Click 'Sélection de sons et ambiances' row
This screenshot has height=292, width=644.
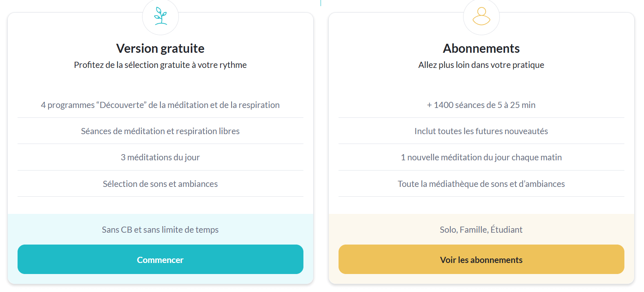(x=160, y=184)
